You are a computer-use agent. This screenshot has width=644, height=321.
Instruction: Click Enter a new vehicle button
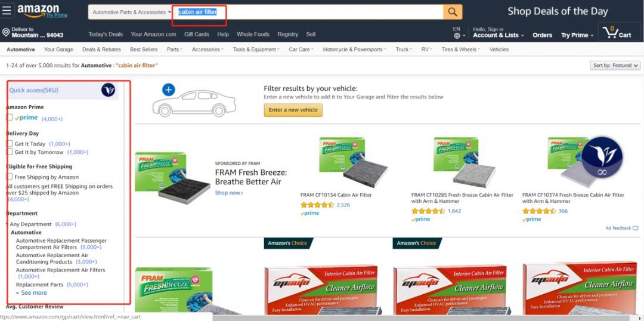click(x=293, y=110)
